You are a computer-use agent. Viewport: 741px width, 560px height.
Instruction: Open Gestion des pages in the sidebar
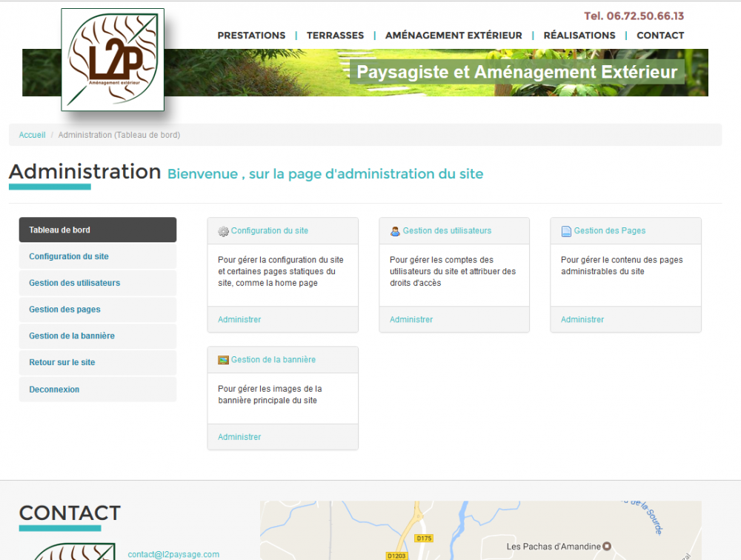click(64, 310)
